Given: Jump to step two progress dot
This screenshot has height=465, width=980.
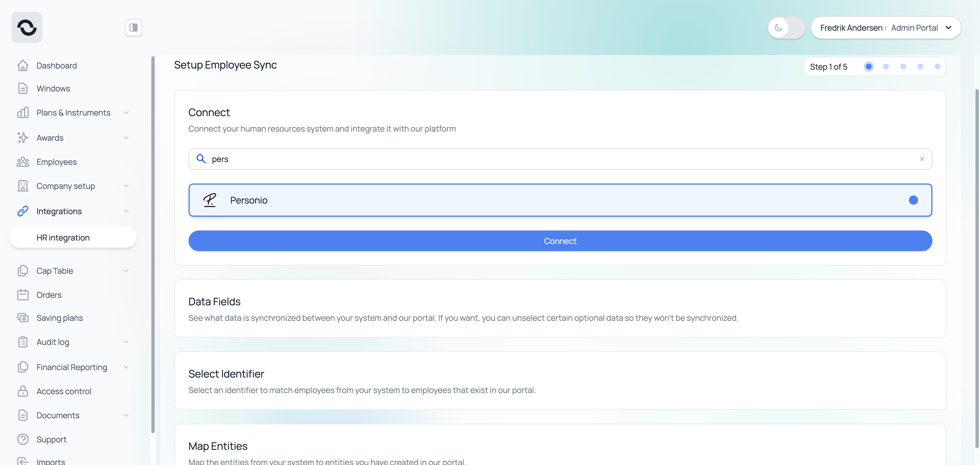Looking at the screenshot, I should tap(886, 67).
